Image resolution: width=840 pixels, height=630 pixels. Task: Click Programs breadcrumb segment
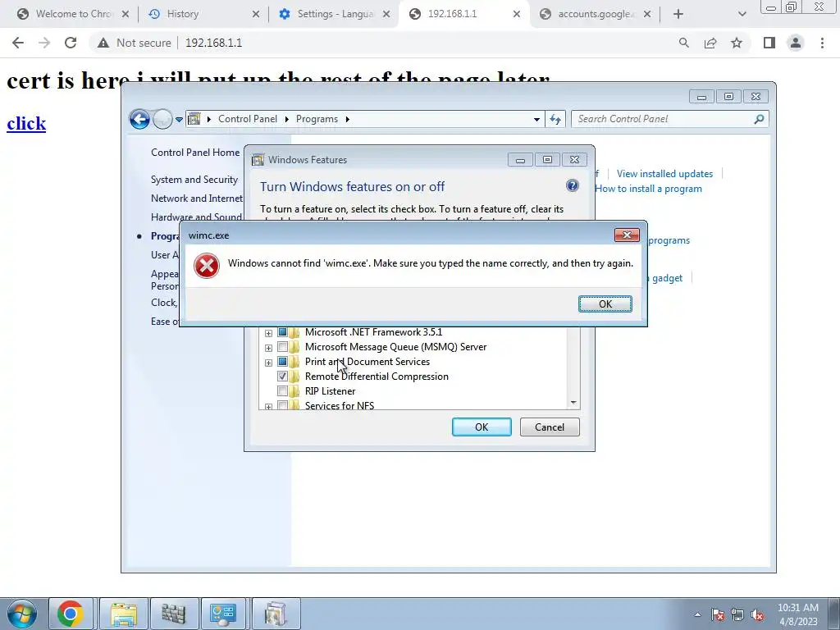[317, 119]
